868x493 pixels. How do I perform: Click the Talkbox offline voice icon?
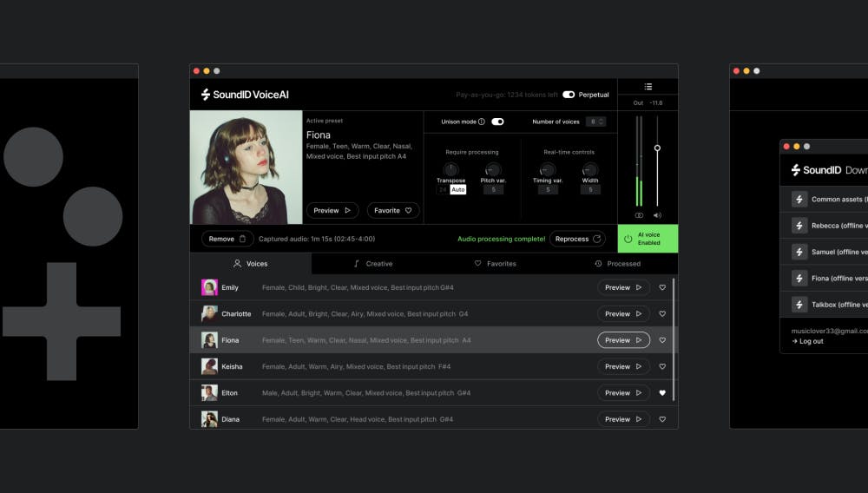pyautogui.click(x=799, y=305)
